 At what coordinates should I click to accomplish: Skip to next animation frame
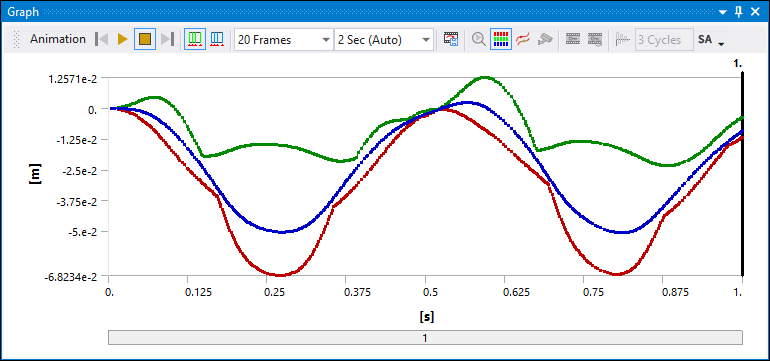(x=167, y=39)
